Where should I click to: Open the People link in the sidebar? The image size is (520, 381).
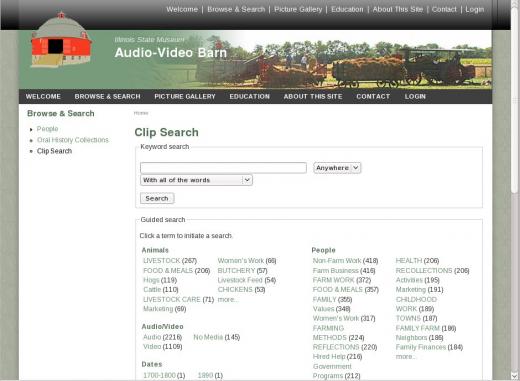click(x=47, y=129)
